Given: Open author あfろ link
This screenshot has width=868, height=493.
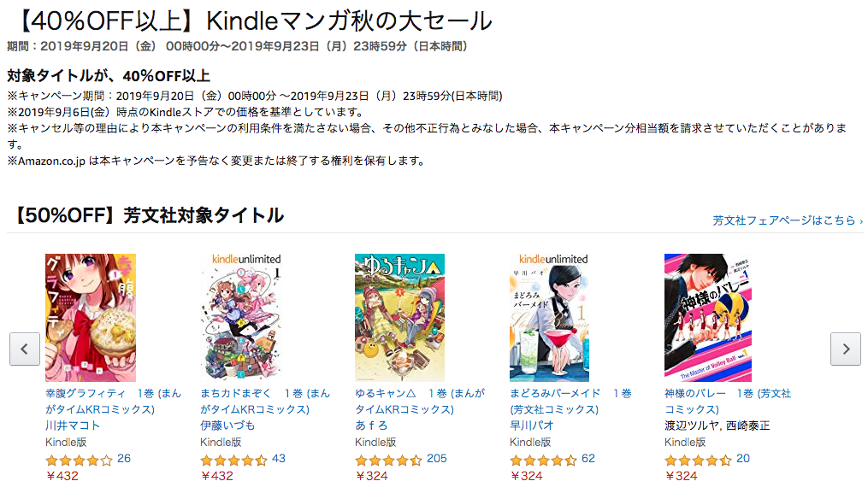Looking at the screenshot, I should (371, 426).
